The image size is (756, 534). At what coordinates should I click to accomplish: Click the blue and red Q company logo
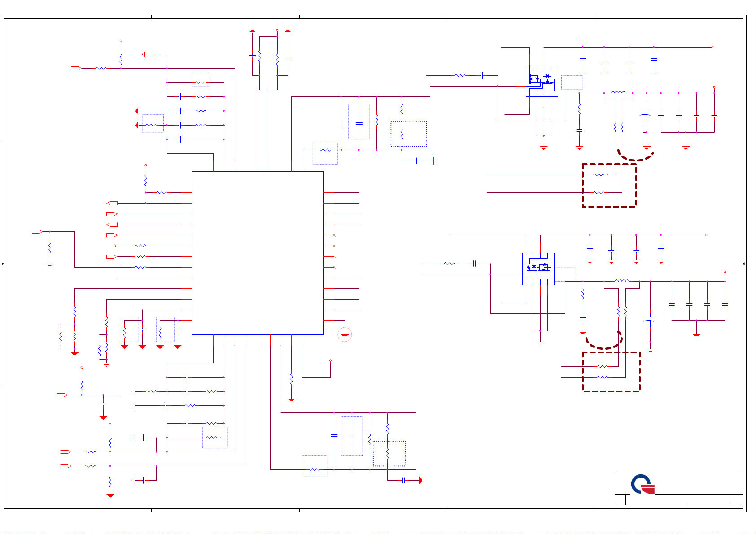pos(643,485)
